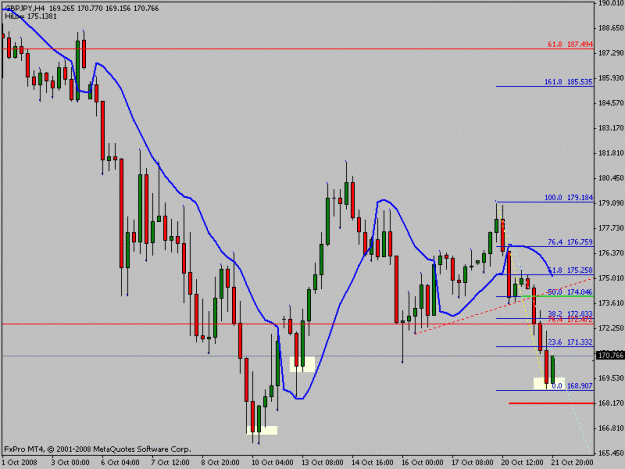Click the 8 Oct 20:00 time label
The height and width of the screenshot is (469, 625).
click(220, 463)
